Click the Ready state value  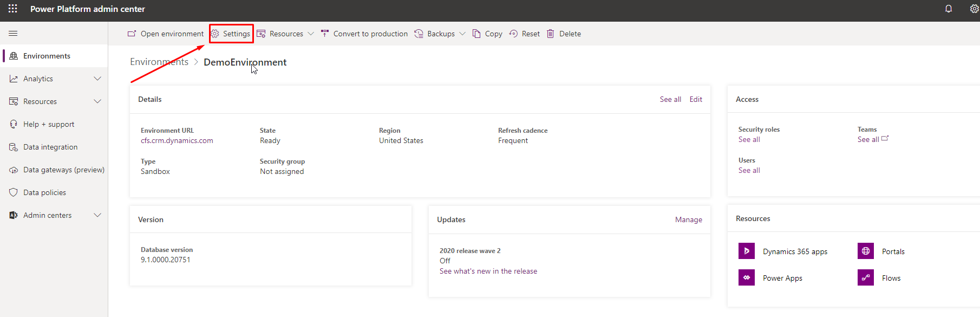click(270, 140)
